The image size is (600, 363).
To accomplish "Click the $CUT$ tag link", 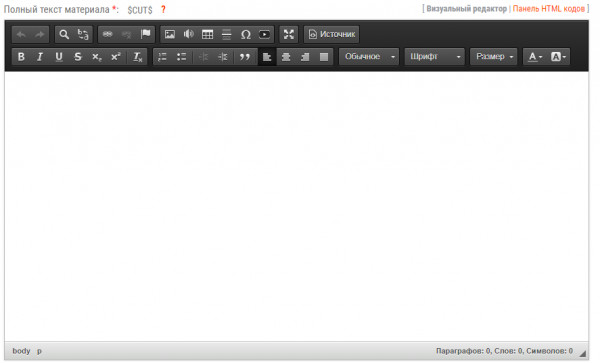I will coord(140,10).
